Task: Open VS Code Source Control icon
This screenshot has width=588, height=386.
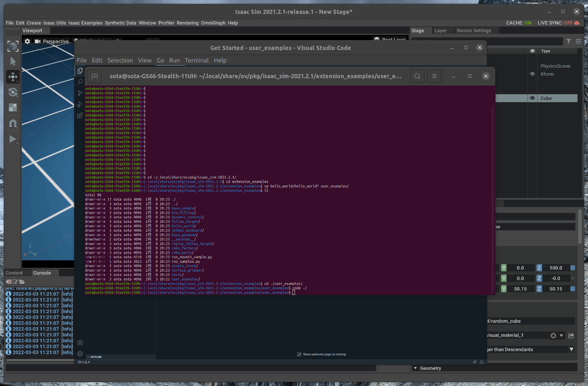Action: pos(80,93)
